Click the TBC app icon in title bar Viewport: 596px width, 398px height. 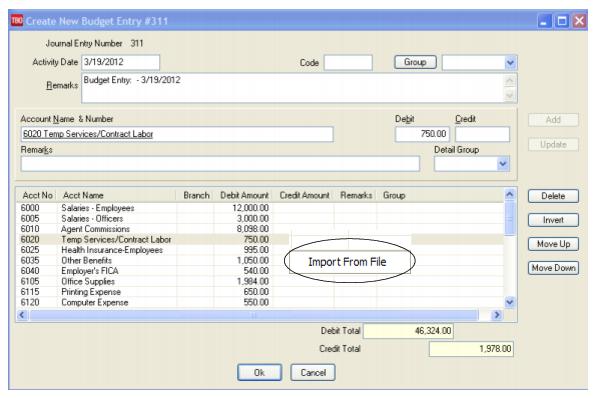point(17,20)
